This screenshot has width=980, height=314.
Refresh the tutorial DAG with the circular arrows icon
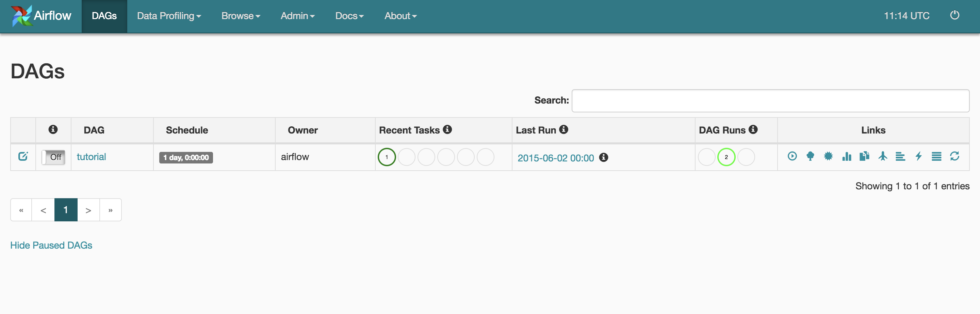click(x=954, y=156)
